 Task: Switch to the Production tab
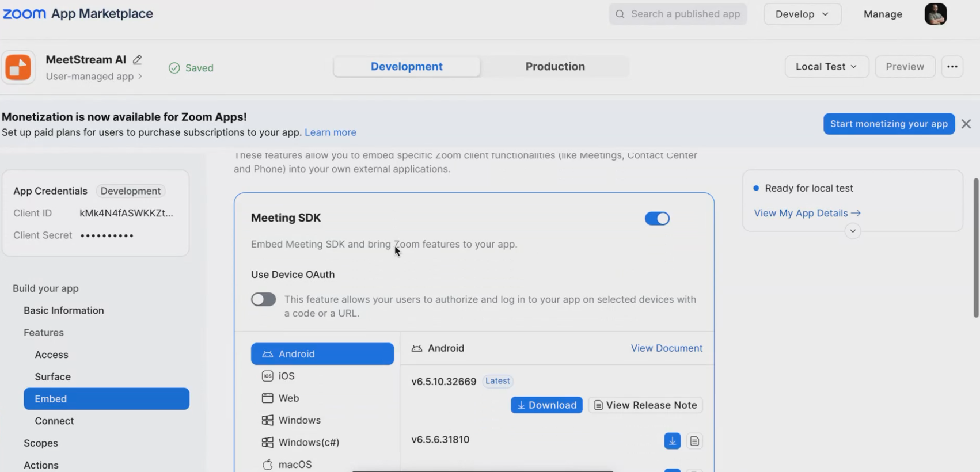click(555, 66)
